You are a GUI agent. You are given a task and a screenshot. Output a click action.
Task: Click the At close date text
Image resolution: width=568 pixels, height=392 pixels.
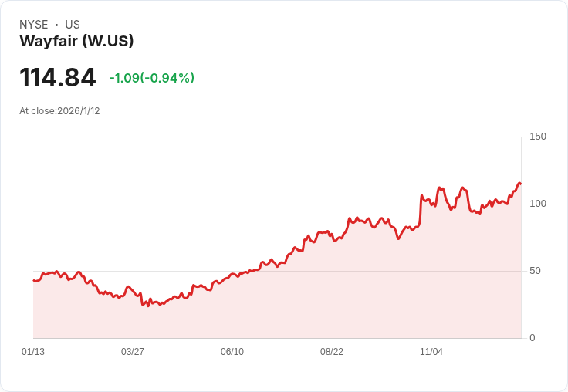coord(59,111)
